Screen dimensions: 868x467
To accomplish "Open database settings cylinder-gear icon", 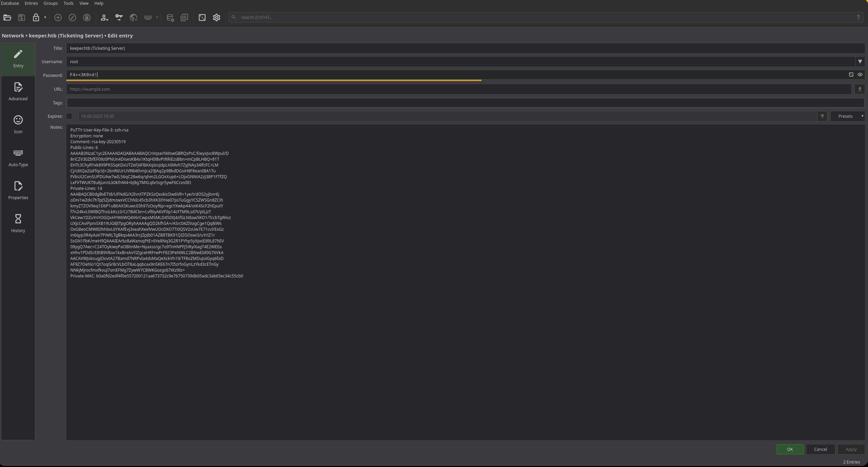I will (170, 18).
